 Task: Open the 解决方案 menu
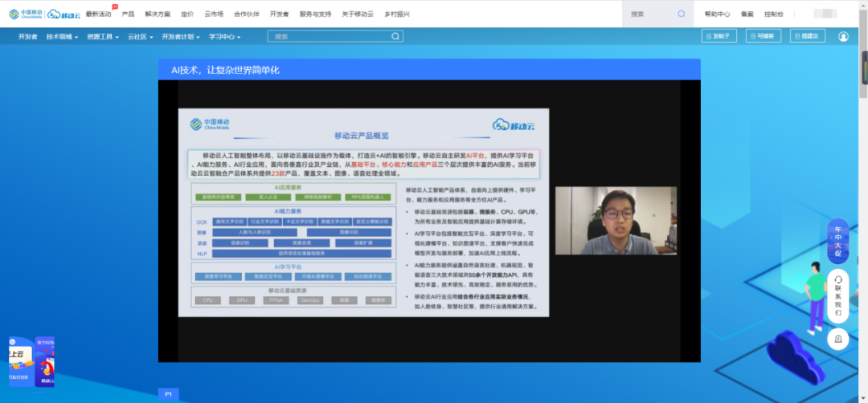(158, 14)
